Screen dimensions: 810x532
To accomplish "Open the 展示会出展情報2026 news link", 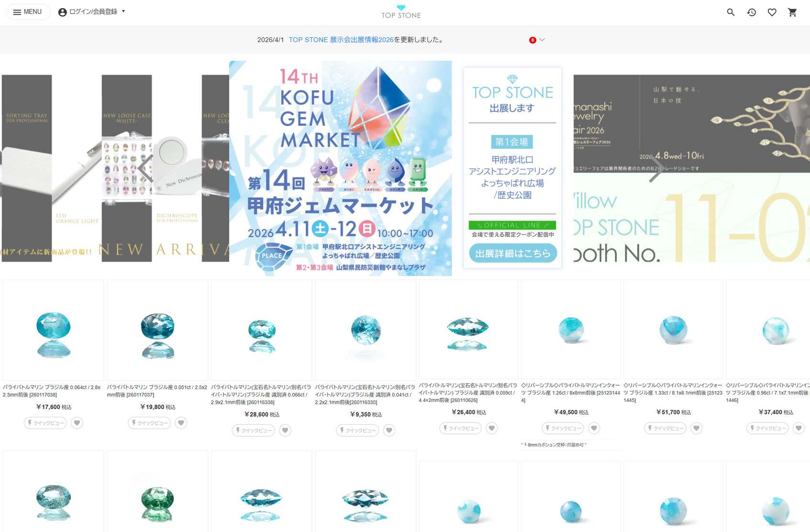I will 341,40.
